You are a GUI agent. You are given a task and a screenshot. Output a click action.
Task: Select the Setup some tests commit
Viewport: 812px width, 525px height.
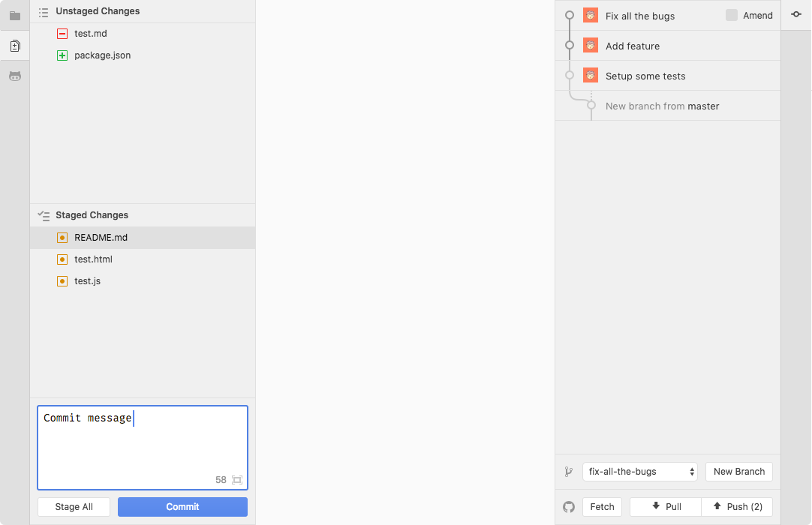click(x=667, y=76)
